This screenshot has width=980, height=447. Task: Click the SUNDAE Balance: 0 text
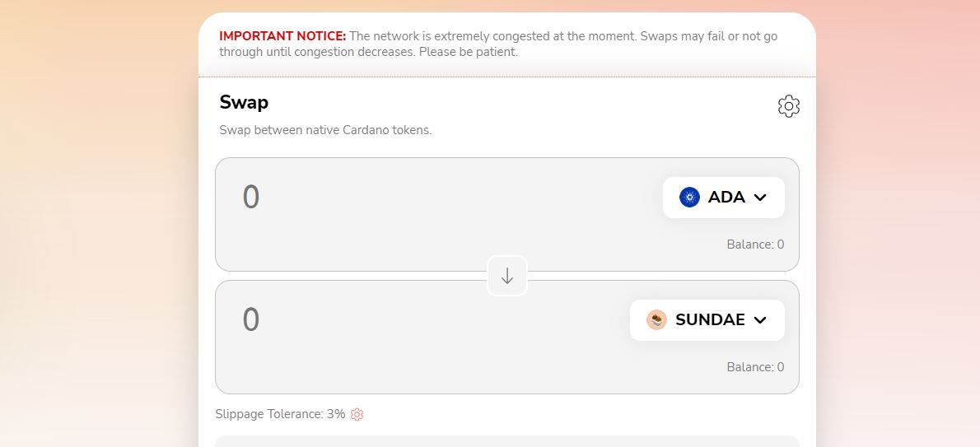[755, 367]
